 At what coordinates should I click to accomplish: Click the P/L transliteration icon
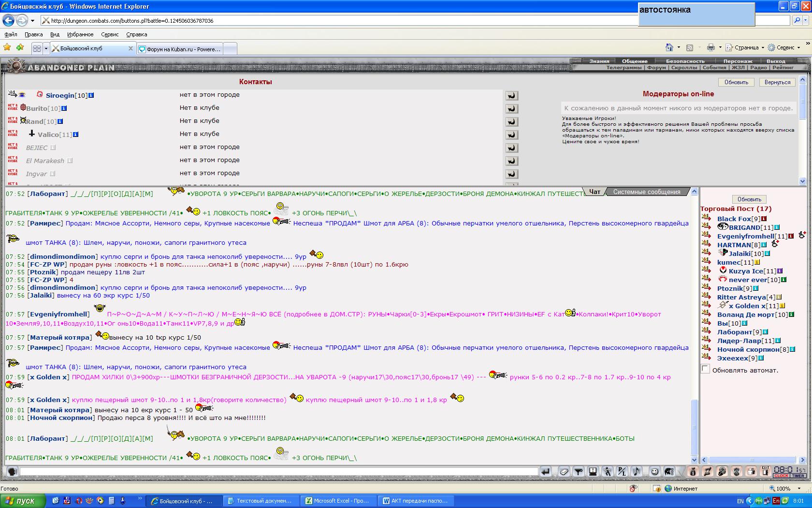[622, 471]
